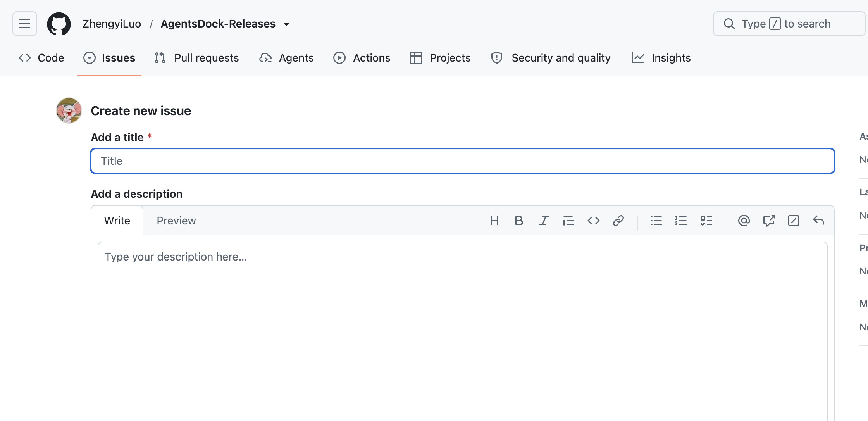Open the Insights tab
The width and height of the screenshot is (868, 421).
pyautogui.click(x=661, y=58)
